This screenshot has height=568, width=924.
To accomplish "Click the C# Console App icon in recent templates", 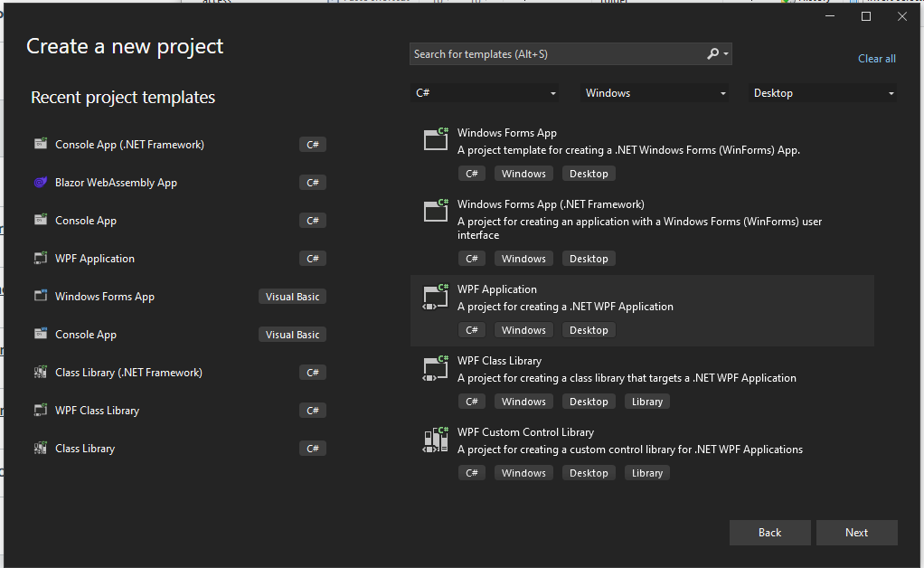I will (x=40, y=220).
